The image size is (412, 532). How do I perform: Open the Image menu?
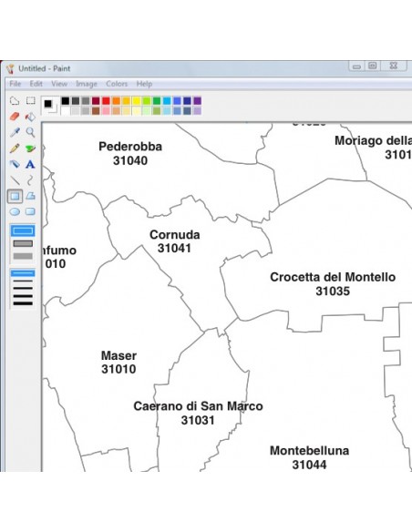(x=87, y=84)
